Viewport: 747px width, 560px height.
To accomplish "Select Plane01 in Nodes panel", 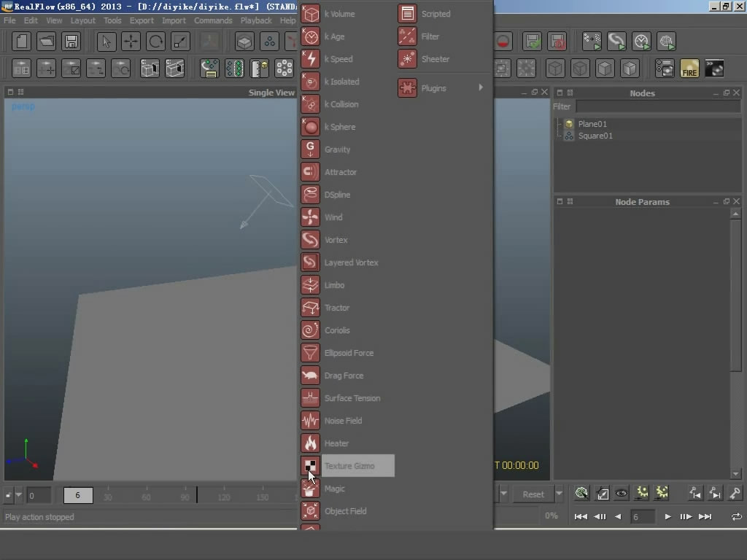I will (592, 124).
